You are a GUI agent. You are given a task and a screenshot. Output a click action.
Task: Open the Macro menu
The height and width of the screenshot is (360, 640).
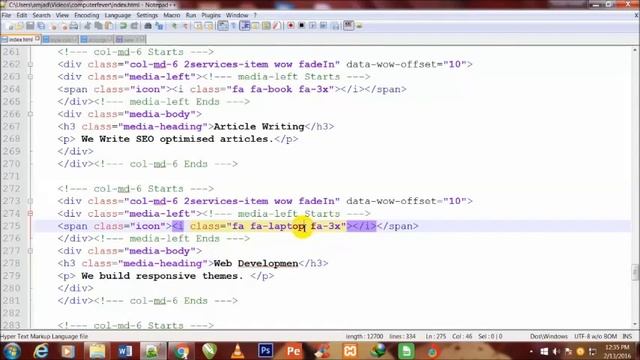tap(172, 15)
